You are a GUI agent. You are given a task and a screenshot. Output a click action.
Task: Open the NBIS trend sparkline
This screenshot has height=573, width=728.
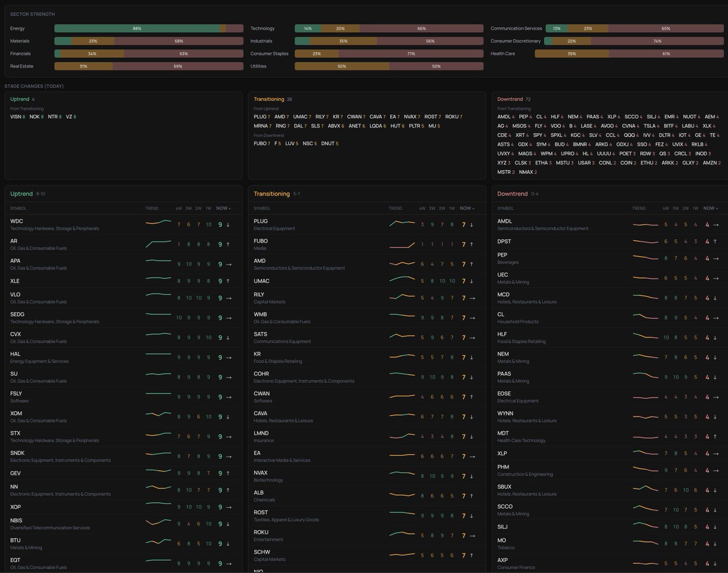pos(158,521)
